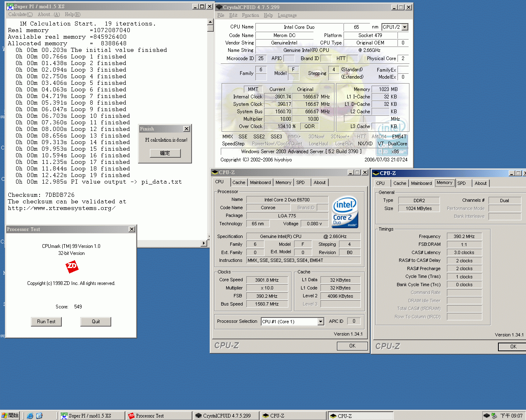Click the Code Name Merom DC field
The width and height of the screenshot is (526, 420).
click(285, 35)
